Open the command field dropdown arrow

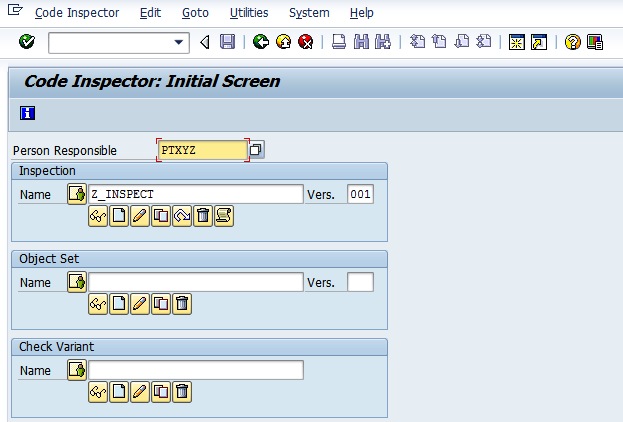click(x=179, y=42)
